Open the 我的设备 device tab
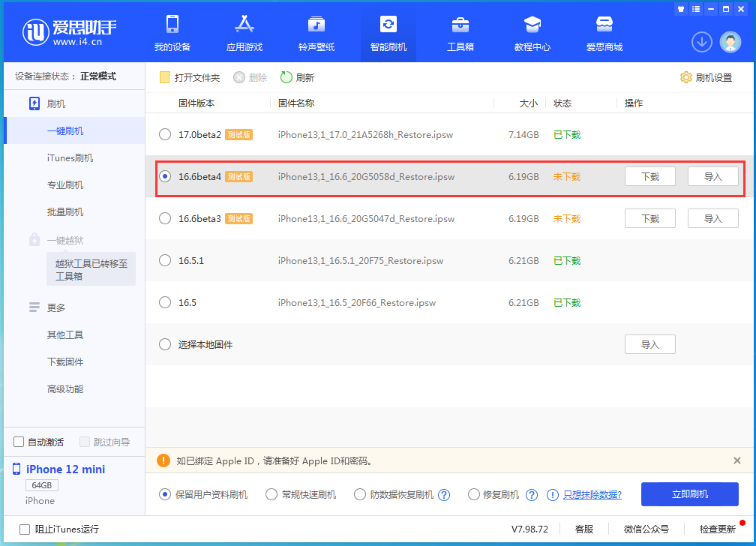756x546 pixels. pos(172,34)
